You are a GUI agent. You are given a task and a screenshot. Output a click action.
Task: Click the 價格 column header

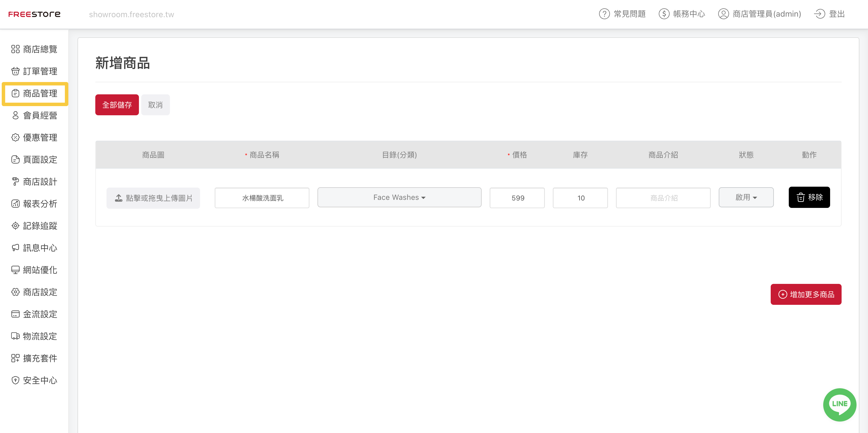(x=519, y=155)
